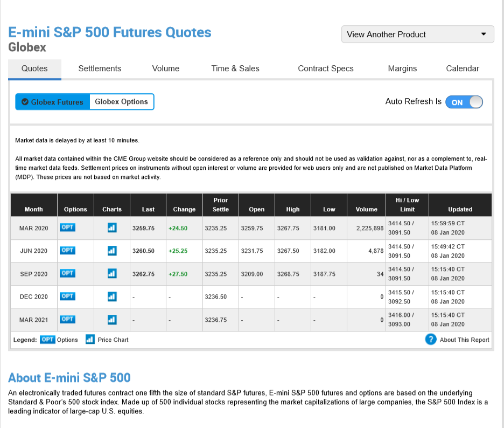The image size is (504, 428).
Task: Open price chart for DEC 2020
Action: click(x=112, y=296)
